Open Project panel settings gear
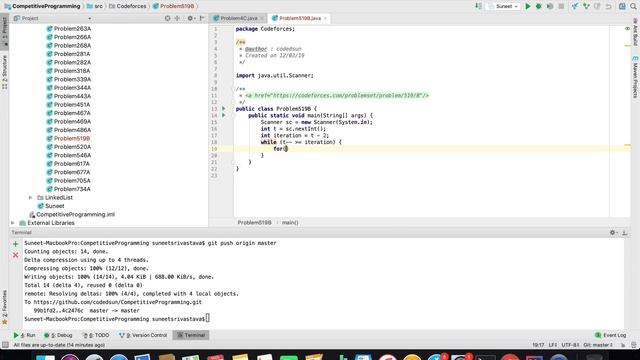This screenshot has width=640, height=360. coord(190,18)
